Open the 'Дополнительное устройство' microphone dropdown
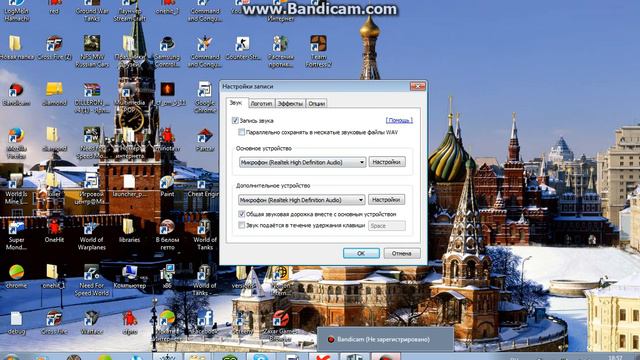This screenshot has height=360, width=640. click(x=302, y=200)
